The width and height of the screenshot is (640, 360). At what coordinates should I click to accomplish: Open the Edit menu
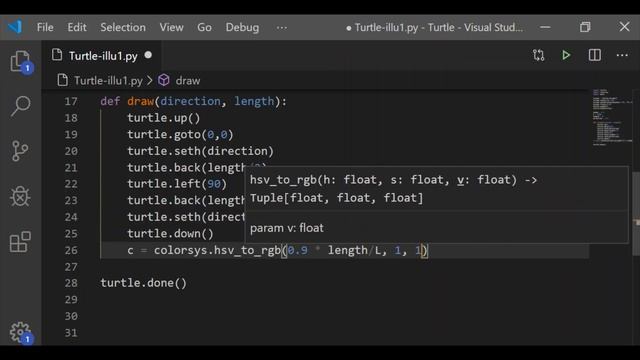(77, 27)
